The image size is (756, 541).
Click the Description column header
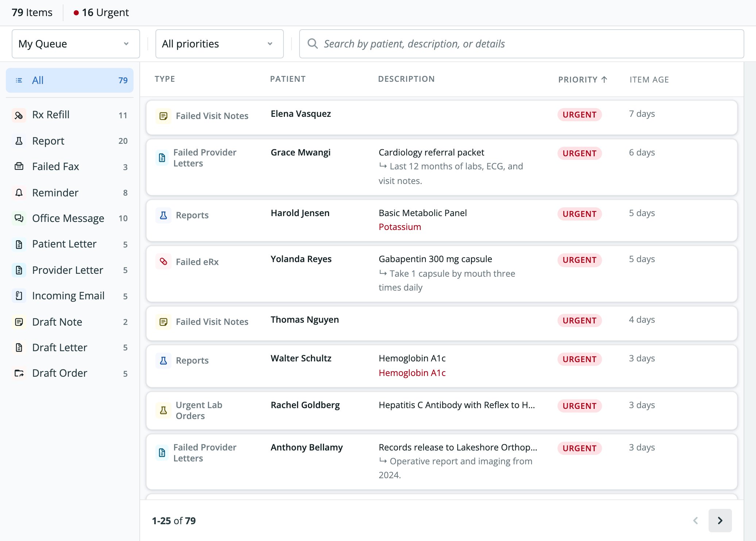(406, 79)
